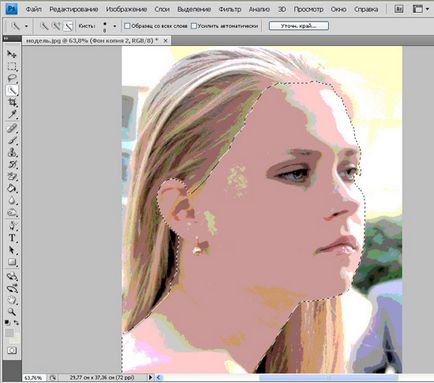This screenshot has width=434, height=383.
Task: Close the модель.jpg document tab
Action: pyautogui.click(x=165, y=41)
